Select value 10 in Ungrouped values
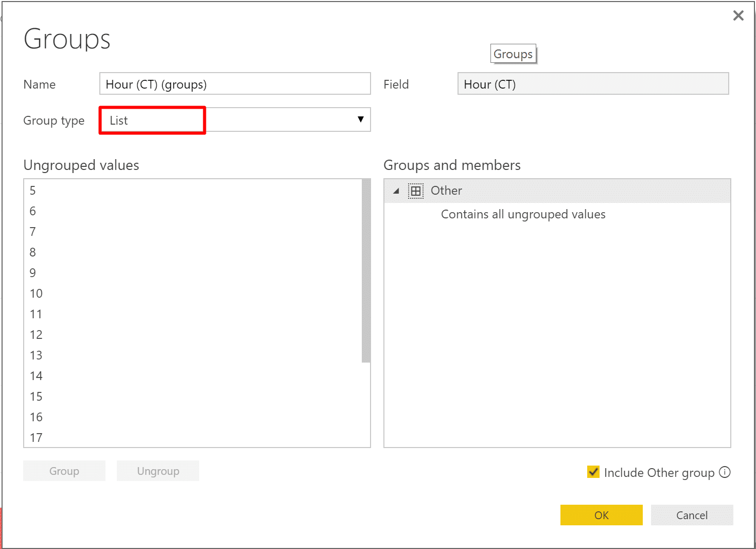The image size is (756, 549). (x=192, y=294)
